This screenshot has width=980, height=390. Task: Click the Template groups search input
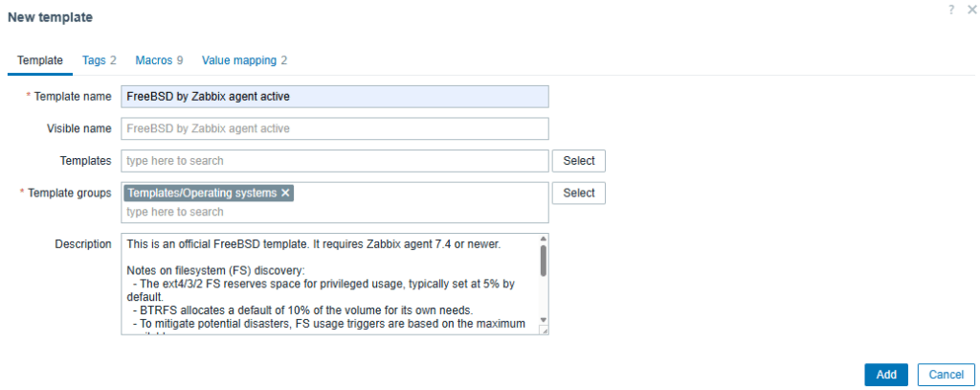[x=335, y=212]
